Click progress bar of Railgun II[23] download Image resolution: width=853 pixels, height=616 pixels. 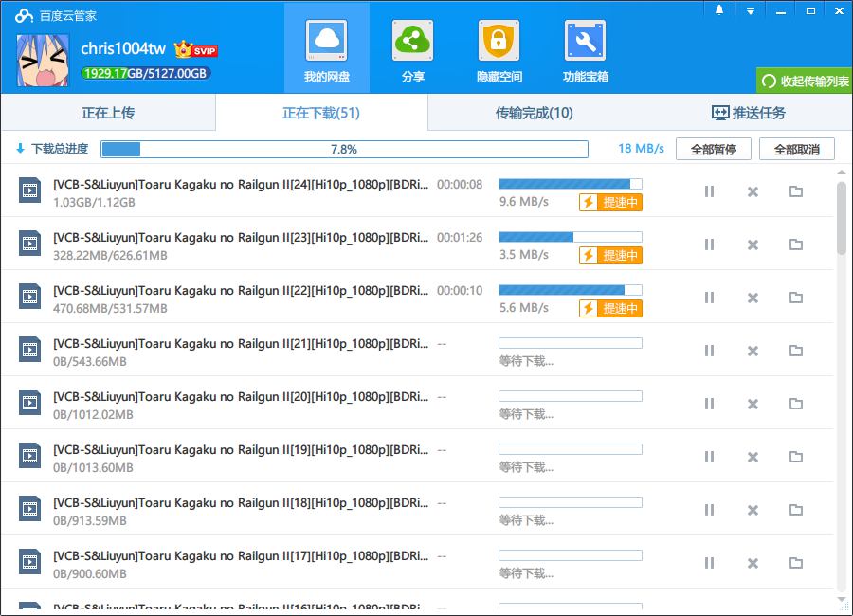[571, 237]
